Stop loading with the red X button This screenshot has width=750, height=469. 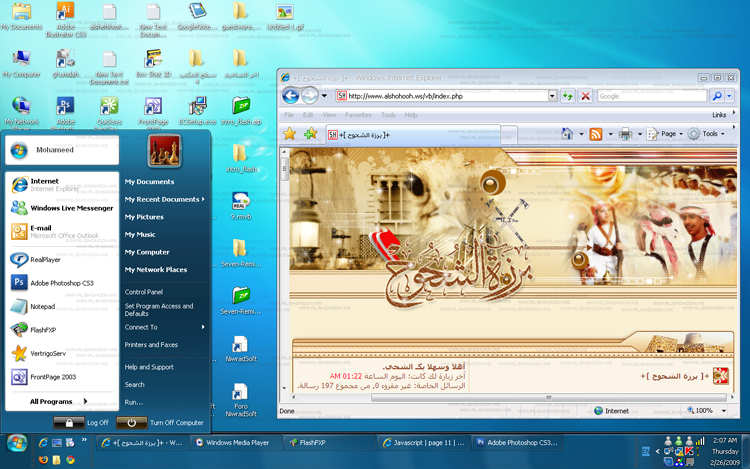pos(585,96)
